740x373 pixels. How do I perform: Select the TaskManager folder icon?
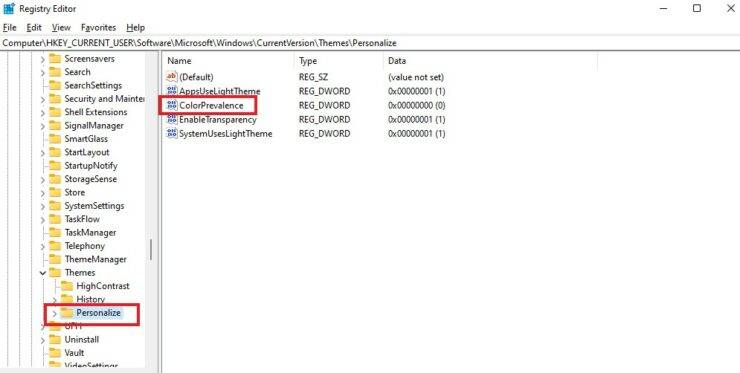pos(55,233)
